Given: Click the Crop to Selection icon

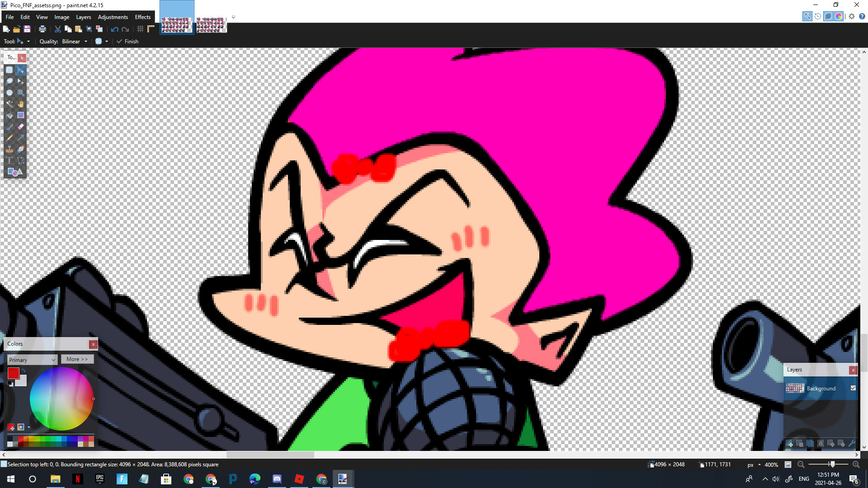Looking at the screenshot, I should (89, 29).
